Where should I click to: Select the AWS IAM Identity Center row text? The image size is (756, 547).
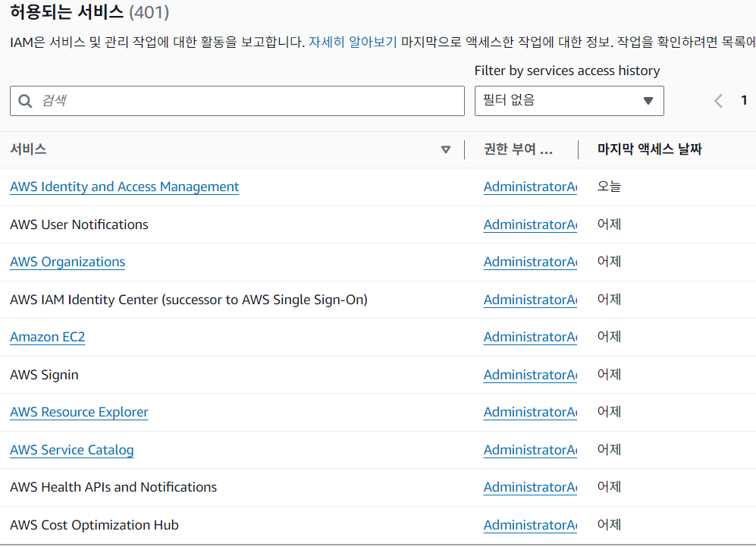tap(189, 300)
